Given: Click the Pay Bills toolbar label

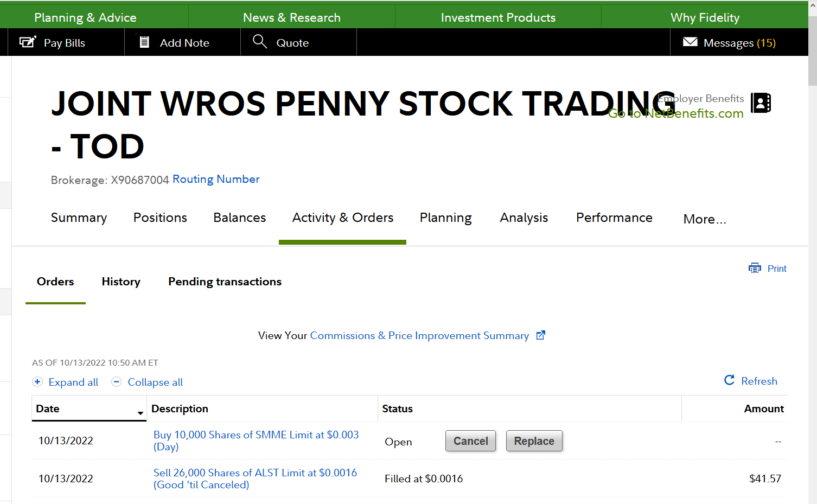Looking at the screenshot, I should 65,43.
